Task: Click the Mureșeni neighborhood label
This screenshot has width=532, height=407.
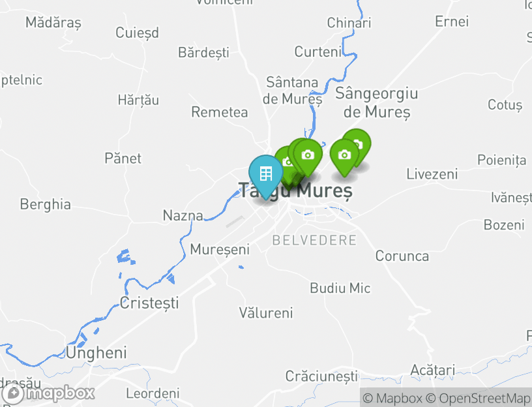Action: 220,250
